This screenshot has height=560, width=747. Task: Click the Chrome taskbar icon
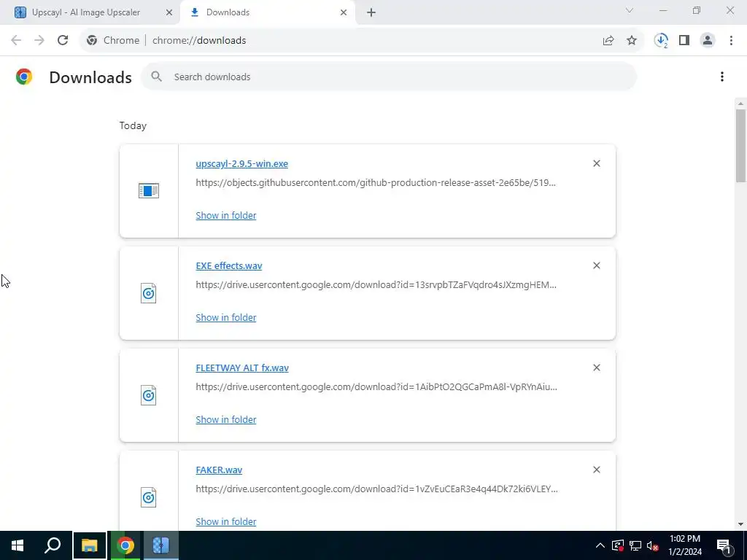(x=125, y=545)
